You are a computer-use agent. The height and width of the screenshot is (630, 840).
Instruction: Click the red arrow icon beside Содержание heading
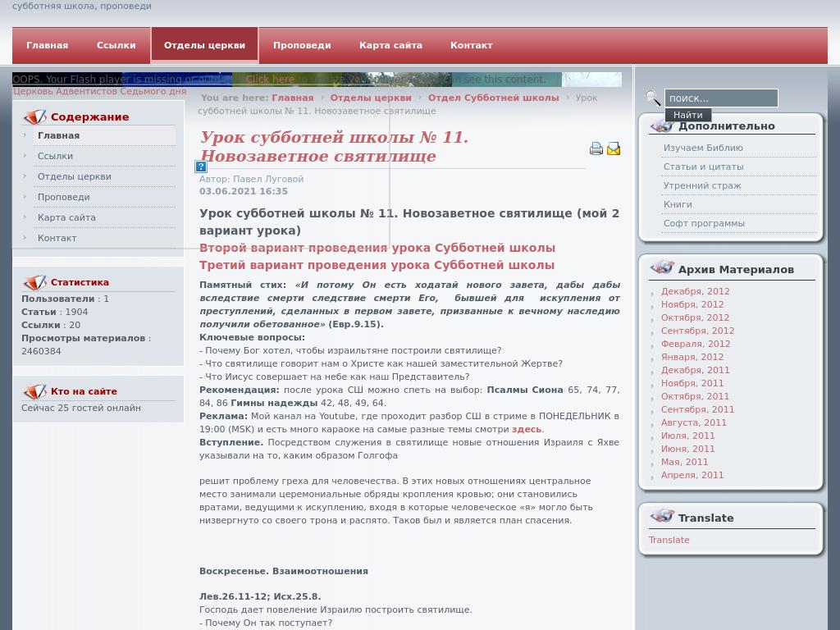coord(35,116)
